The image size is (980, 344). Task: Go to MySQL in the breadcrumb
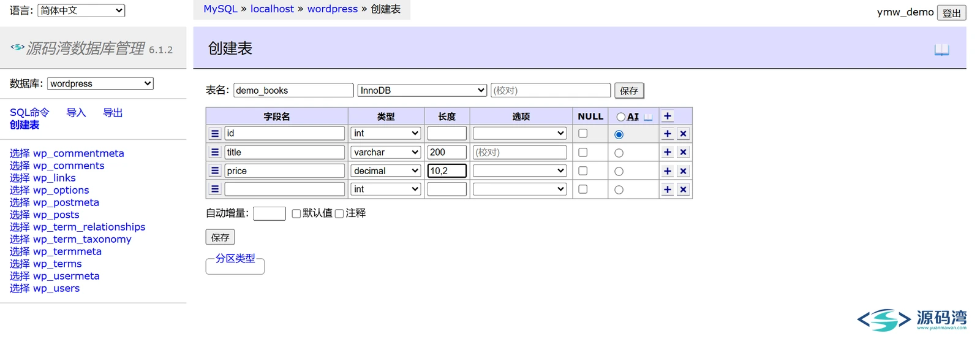(x=221, y=9)
